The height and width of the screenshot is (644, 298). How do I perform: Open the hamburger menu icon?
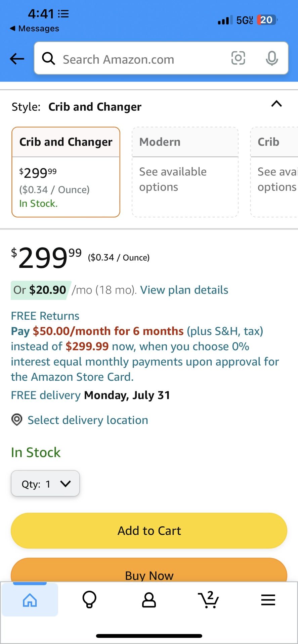268,600
